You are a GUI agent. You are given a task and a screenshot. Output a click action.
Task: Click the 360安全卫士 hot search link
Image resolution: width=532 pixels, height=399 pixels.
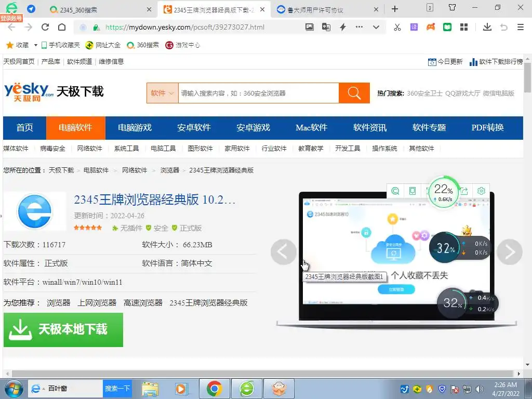pos(425,94)
